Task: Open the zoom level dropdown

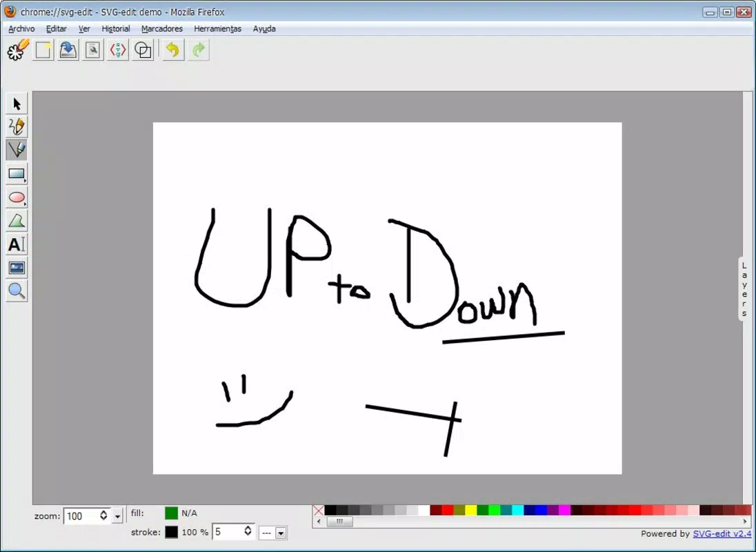Action: point(117,516)
